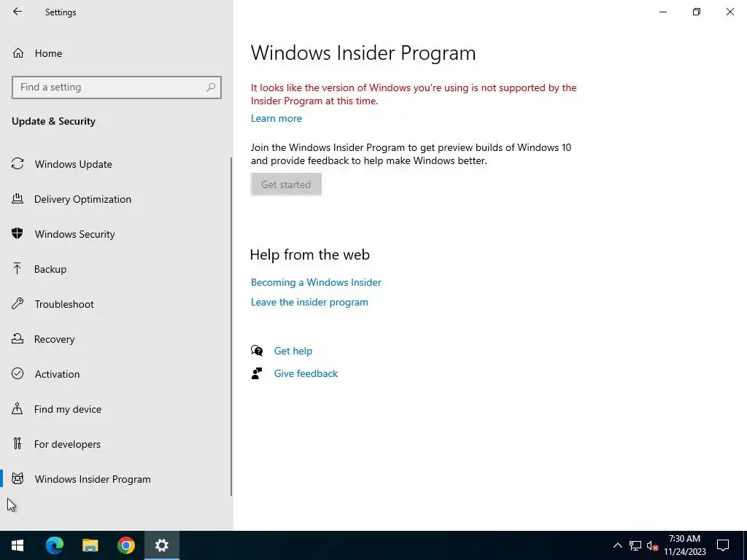Minimize the Settings window
The width and height of the screenshot is (747, 560).
pyautogui.click(x=662, y=12)
